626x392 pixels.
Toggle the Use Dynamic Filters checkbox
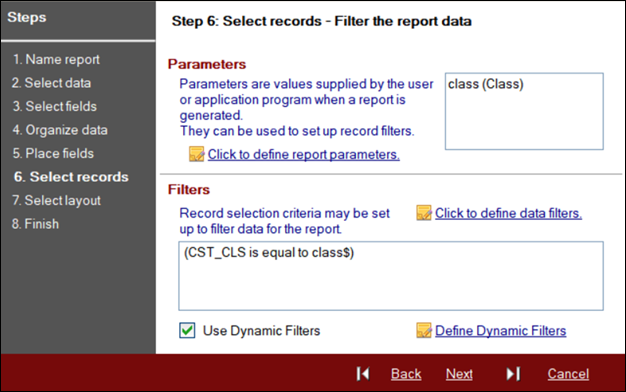(x=187, y=331)
